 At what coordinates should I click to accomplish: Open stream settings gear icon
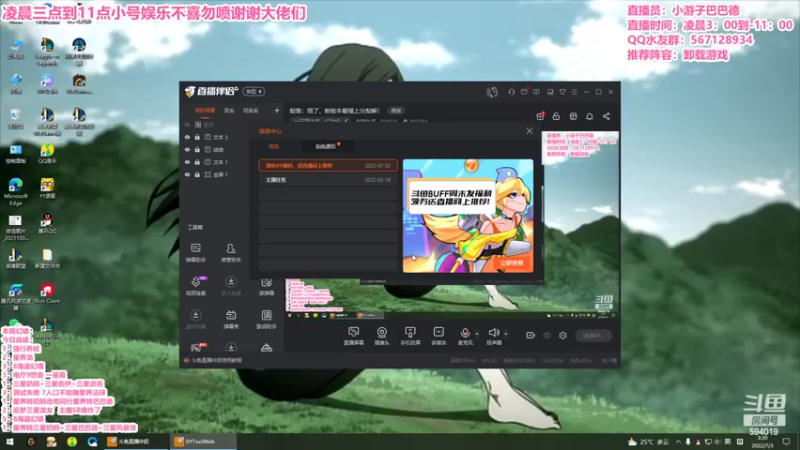563,335
